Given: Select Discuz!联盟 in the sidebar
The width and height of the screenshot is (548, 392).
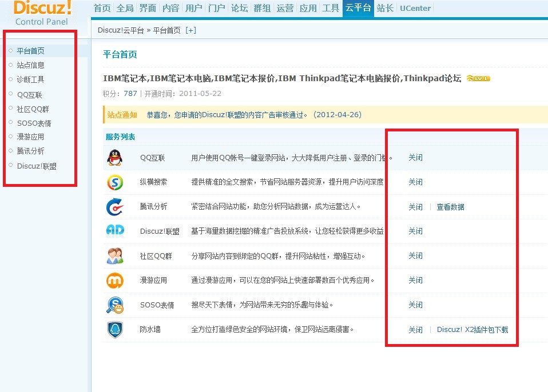Looking at the screenshot, I should point(37,166).
